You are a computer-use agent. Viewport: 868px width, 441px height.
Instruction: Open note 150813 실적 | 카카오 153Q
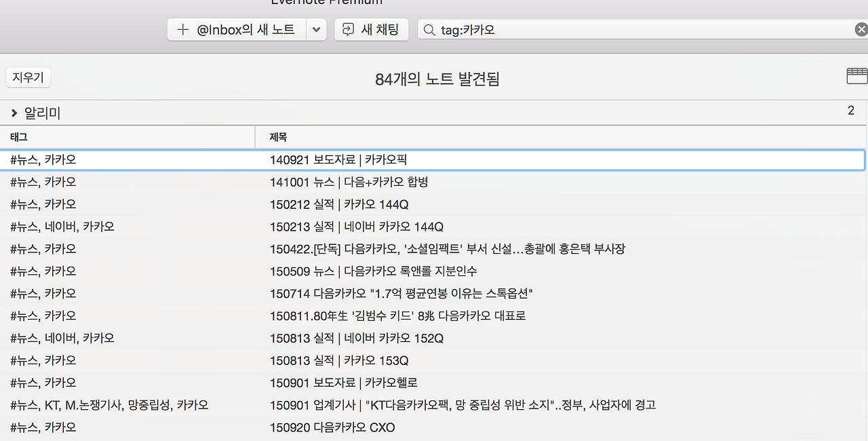pyautogui.click(x=433, y=360)
